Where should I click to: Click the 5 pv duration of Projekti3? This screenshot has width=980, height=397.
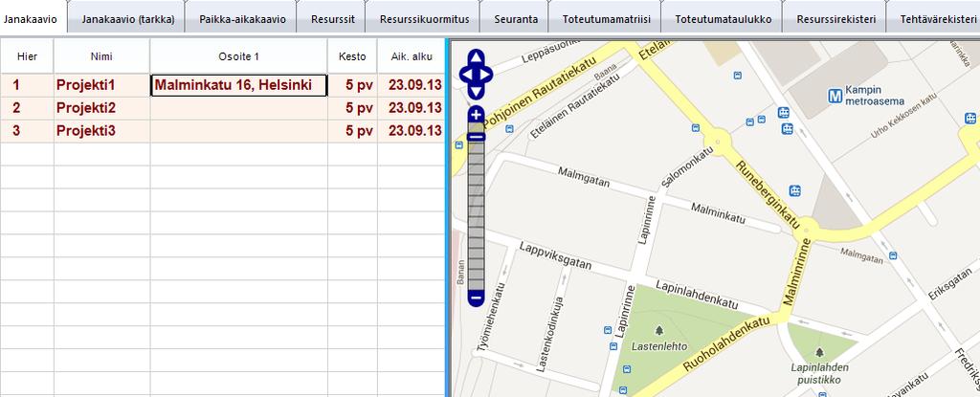tap(352, 131)
